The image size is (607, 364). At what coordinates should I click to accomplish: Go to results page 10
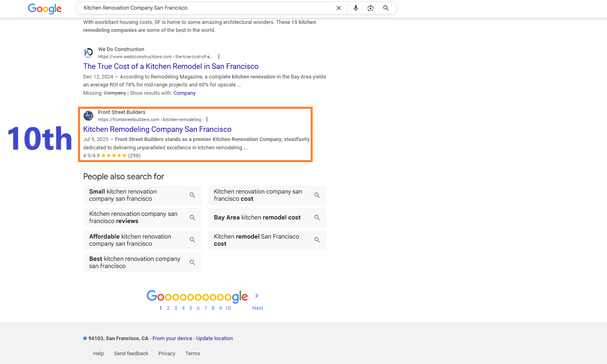point(228,308)
